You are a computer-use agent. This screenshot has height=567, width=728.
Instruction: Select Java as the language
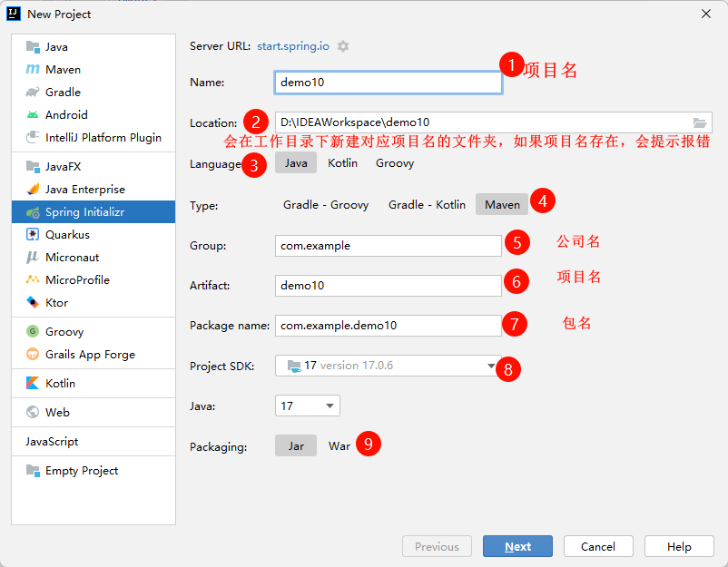coord(296,163)
